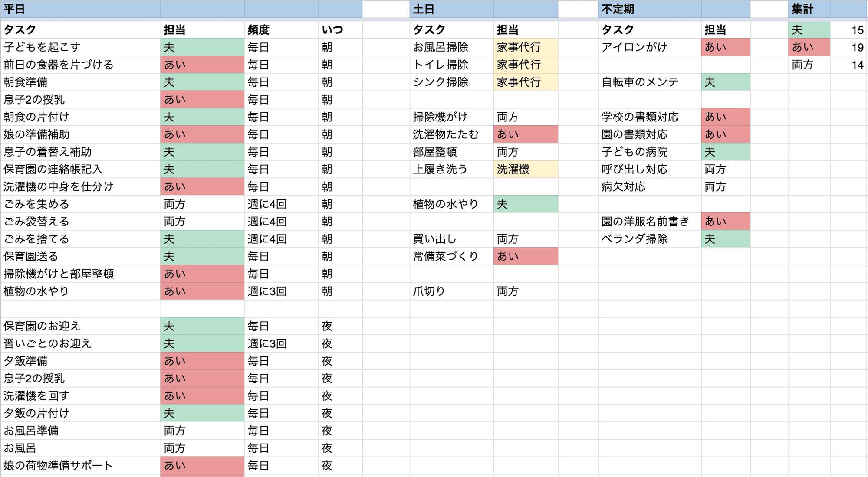Click green 夫 cell for ベランダ掃除
Viewport: 868px width, 477px height.
[x=725, y=239]
